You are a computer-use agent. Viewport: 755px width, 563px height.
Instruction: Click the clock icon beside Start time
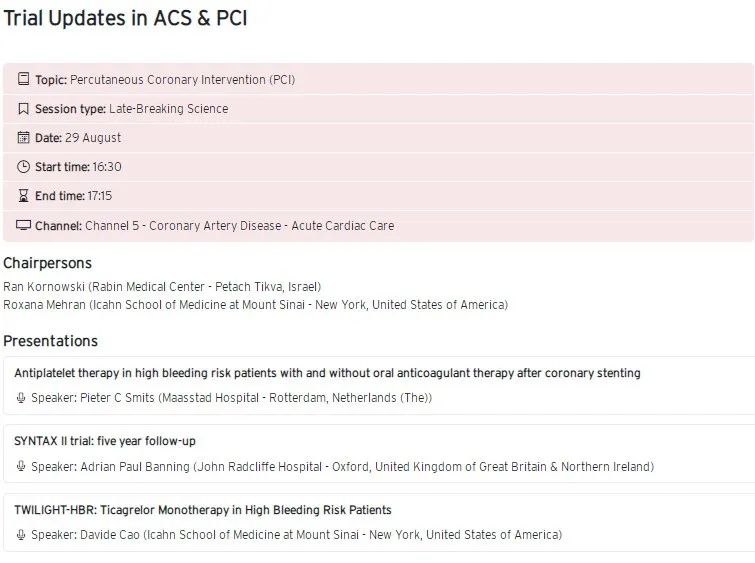[24, 167]
